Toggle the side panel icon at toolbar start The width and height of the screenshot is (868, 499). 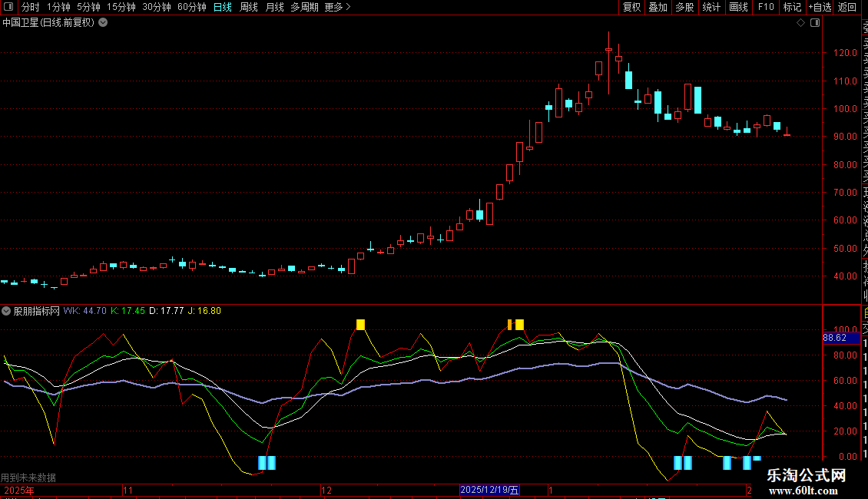tap(8, 7)
